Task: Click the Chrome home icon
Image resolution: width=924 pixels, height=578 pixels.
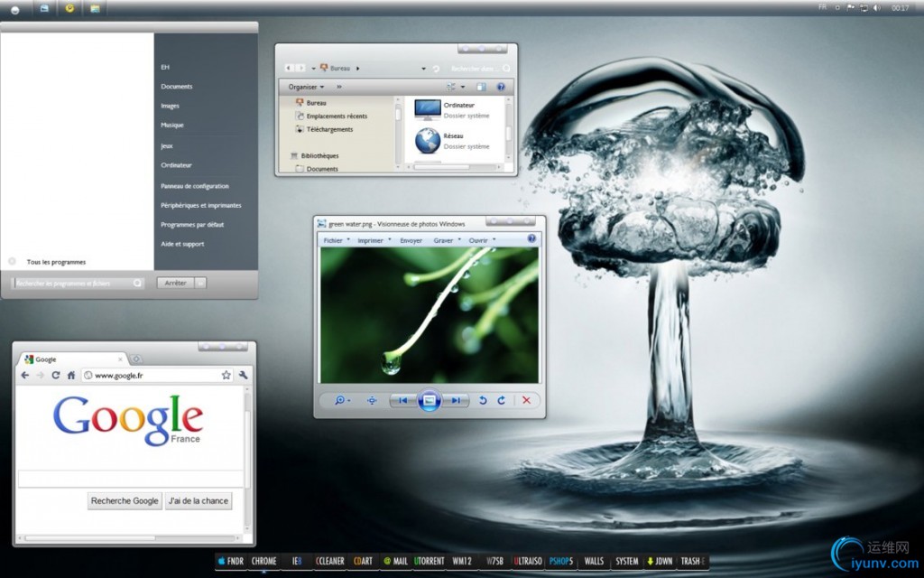Action: click(x=70, y=375)
